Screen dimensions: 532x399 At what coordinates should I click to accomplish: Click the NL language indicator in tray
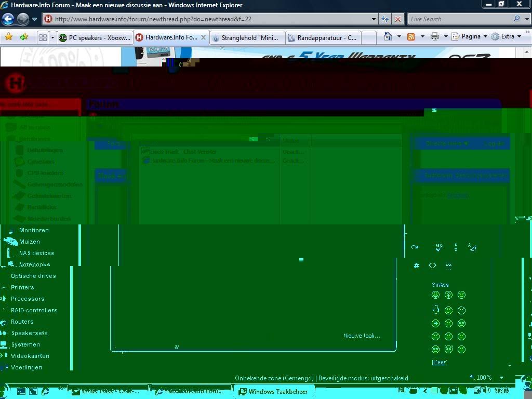402,391
